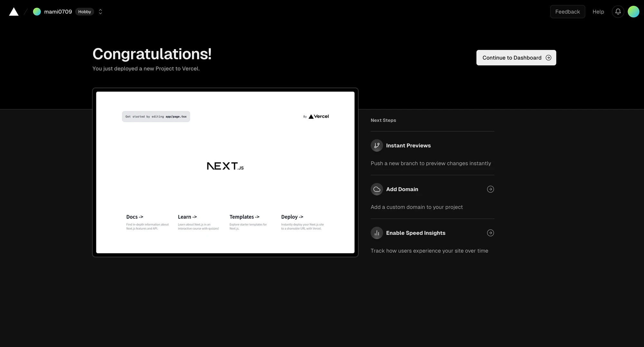644x347 pixels.
Task: Click the 'Next Steps' heading
Action: point(383,120)
